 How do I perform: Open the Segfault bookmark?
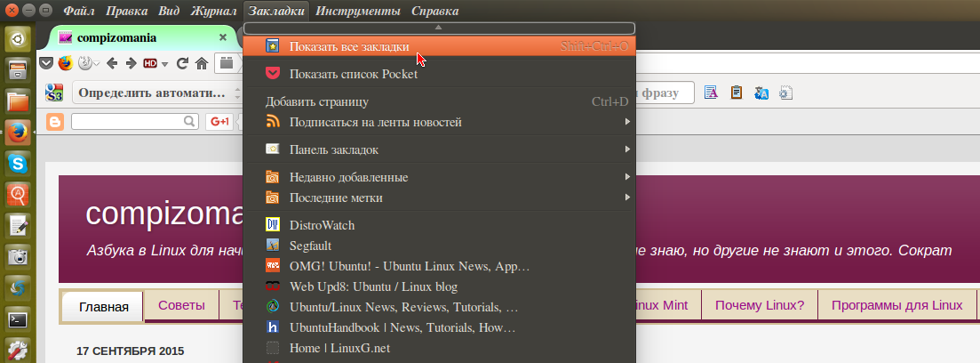click(440, 246)
